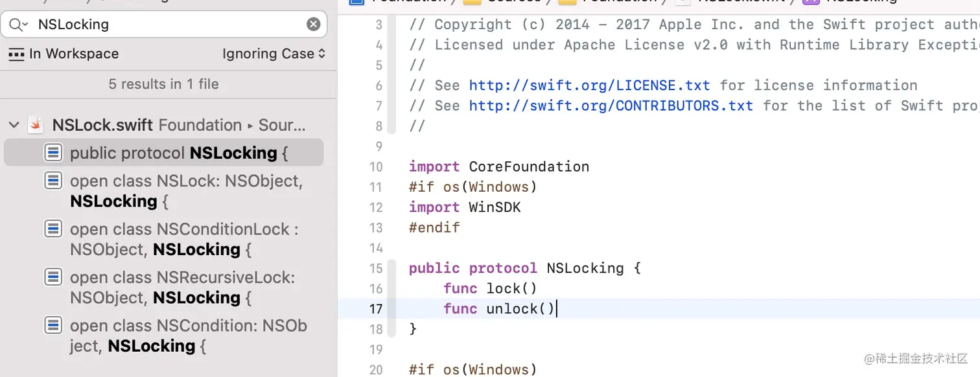
Task: Place cursor on import CoreFoundation line
Action: point(499,166)
